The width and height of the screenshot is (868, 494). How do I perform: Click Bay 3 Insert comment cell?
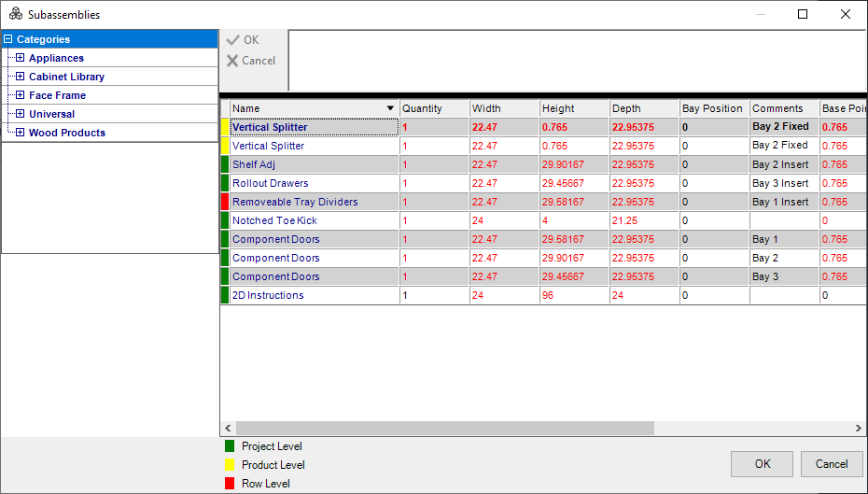784,183
